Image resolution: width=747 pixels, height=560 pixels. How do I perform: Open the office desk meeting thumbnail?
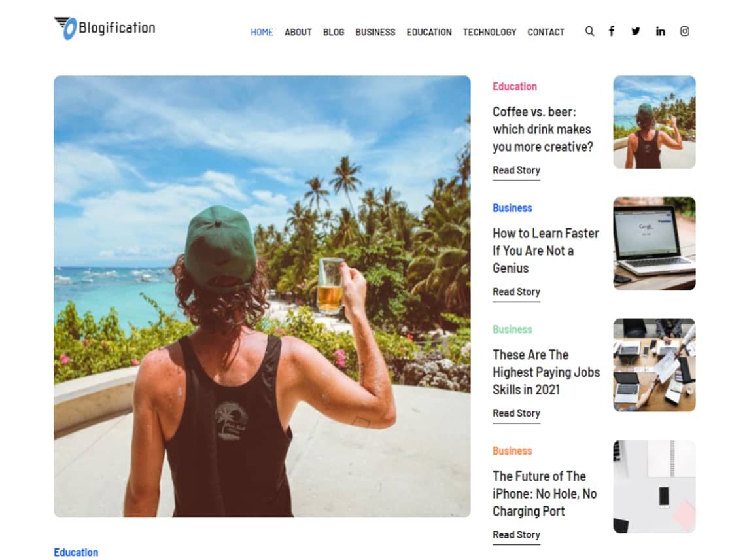pos(654,365)
